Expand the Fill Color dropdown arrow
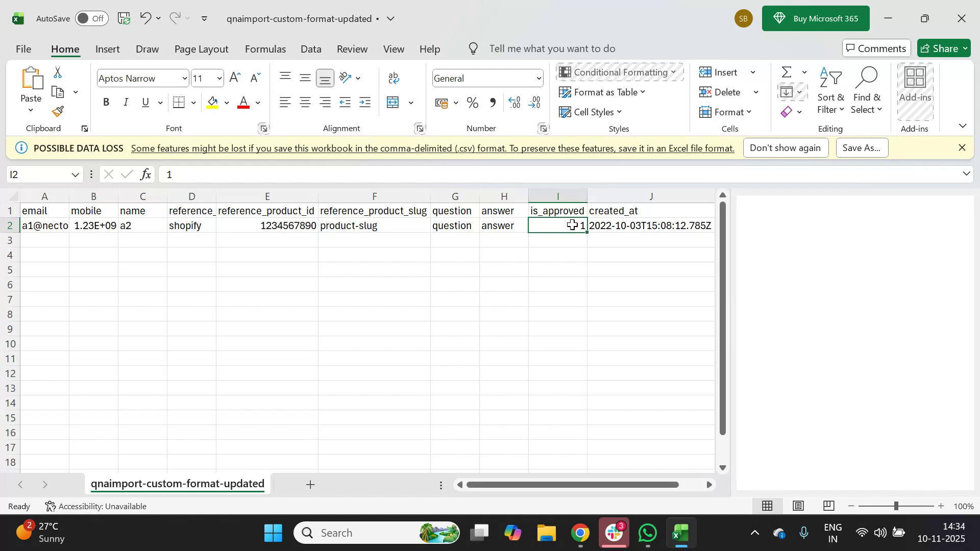 click(x=227, y=102)
